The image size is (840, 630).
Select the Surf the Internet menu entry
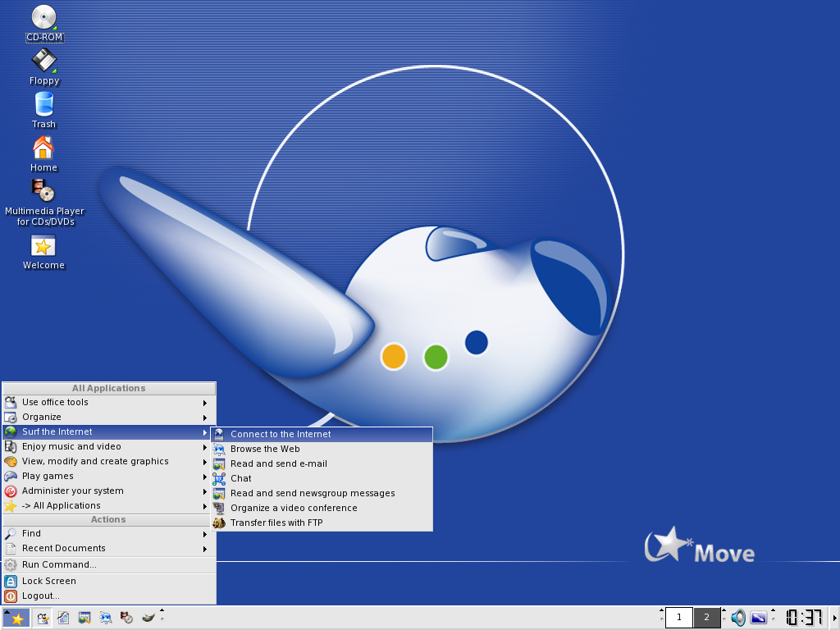109,431
